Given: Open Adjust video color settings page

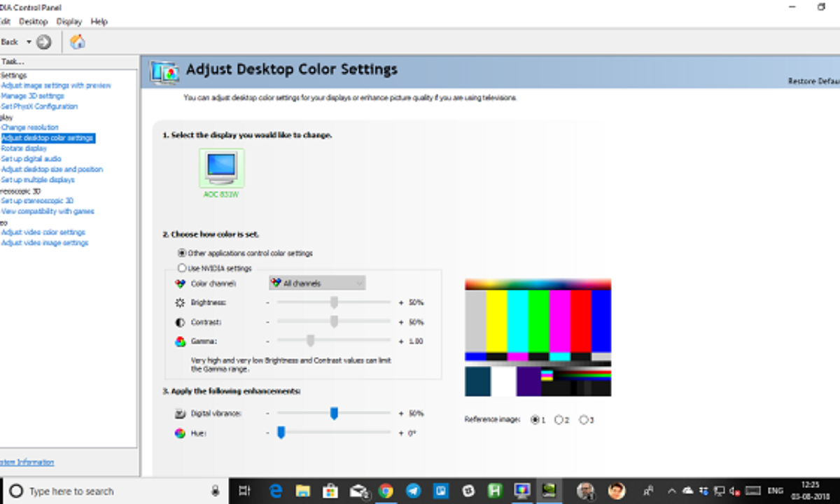Looking at the screenshot, I should pyautogui.click(x=43, y=232).
